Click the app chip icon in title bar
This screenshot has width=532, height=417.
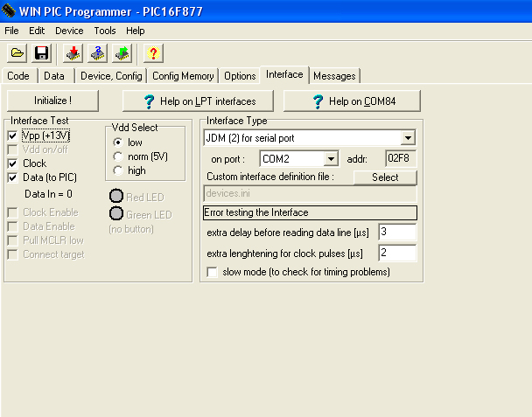(x=8, y=10)
